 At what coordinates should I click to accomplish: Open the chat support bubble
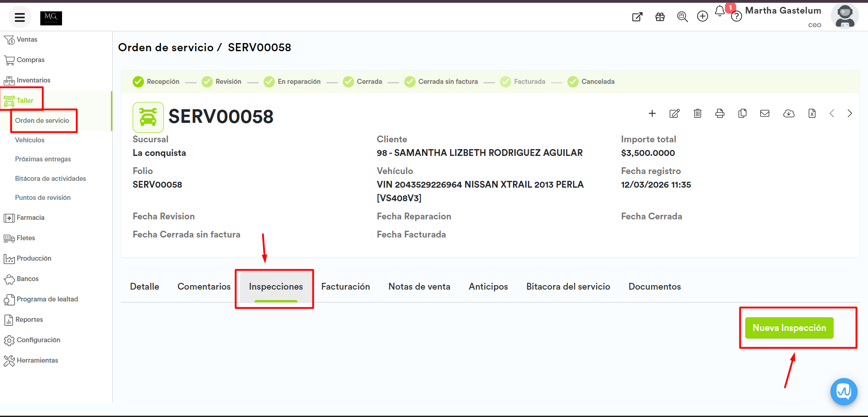coord(844,392)
